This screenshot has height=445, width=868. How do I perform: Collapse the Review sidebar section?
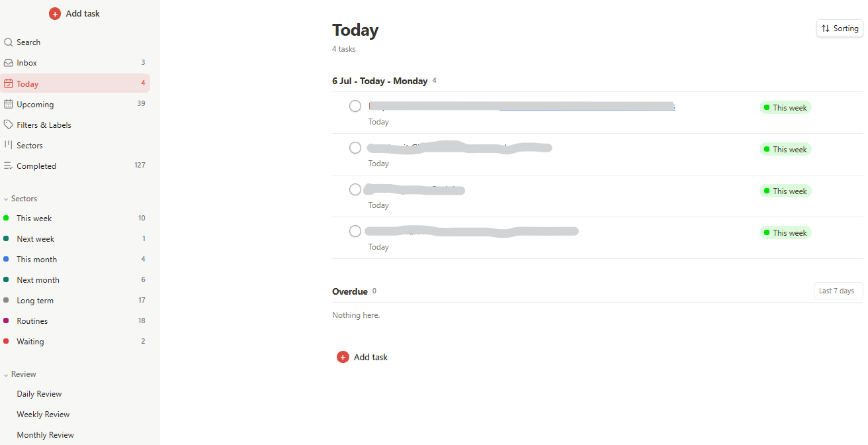(x=6, y=375)
